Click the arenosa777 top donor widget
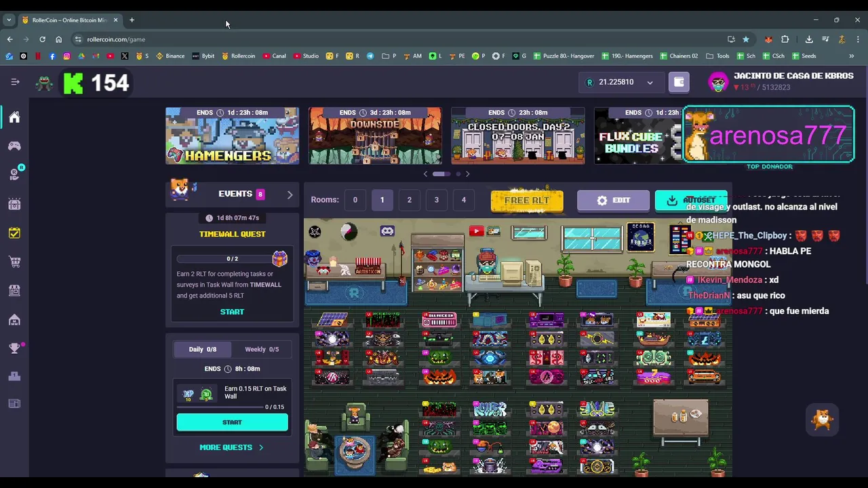 [769, 135]
